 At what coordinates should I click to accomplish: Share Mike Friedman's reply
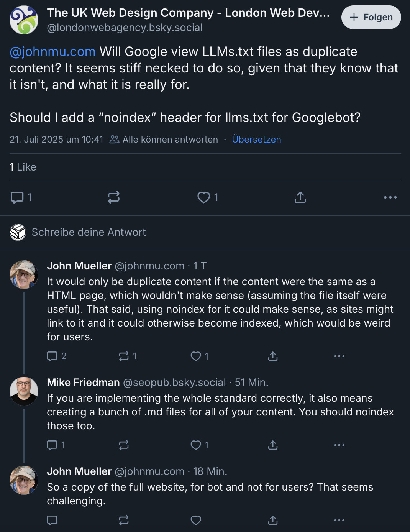[272, 445]
